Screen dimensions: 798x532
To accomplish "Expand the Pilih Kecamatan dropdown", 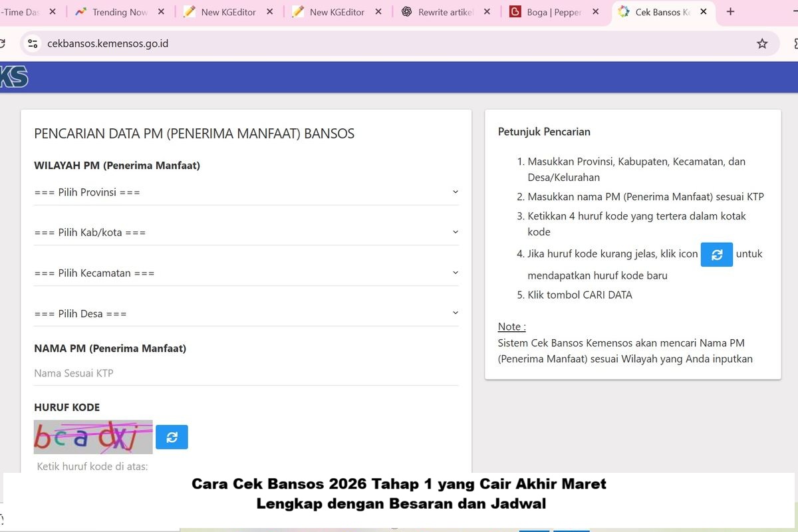I will 246,273.
